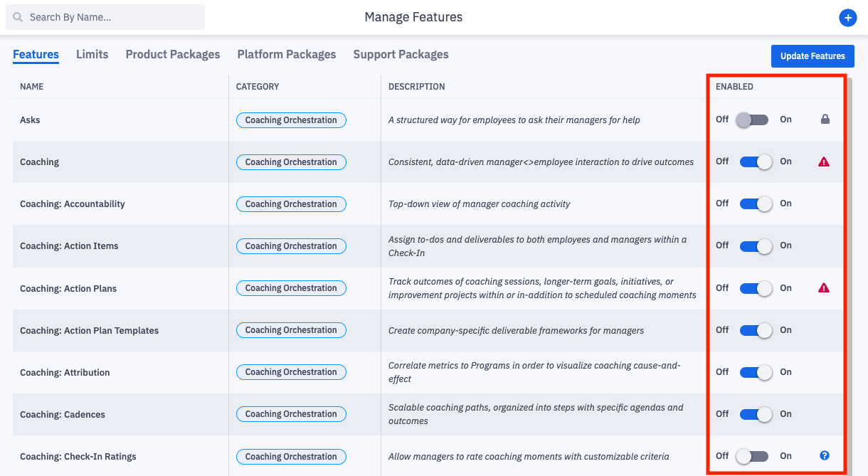Turn off Coaching: Cadences switch
The image size is (868, 476).
pos(756,414)
